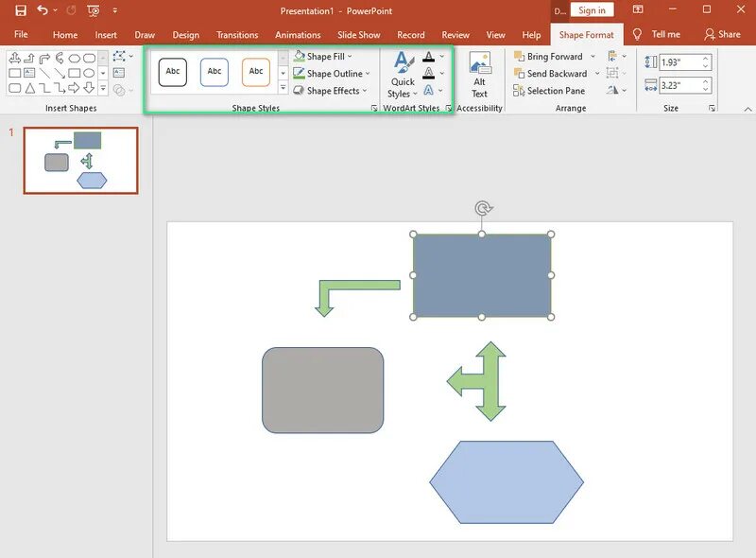756x558 pixels.
Task: Pick the bent arrow shape
Action: (x=44, y=58)
